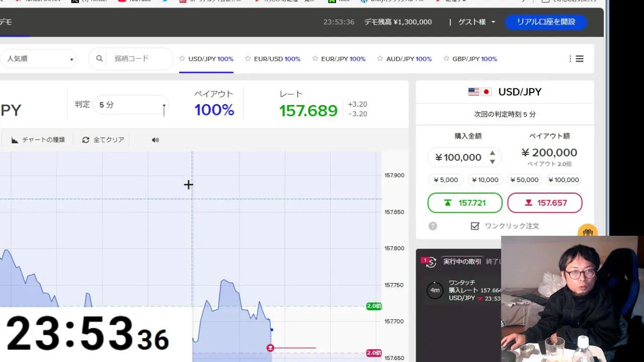644x362 pixels.
Task: Decrease purchase amount with down arrow
Action: 493,162
